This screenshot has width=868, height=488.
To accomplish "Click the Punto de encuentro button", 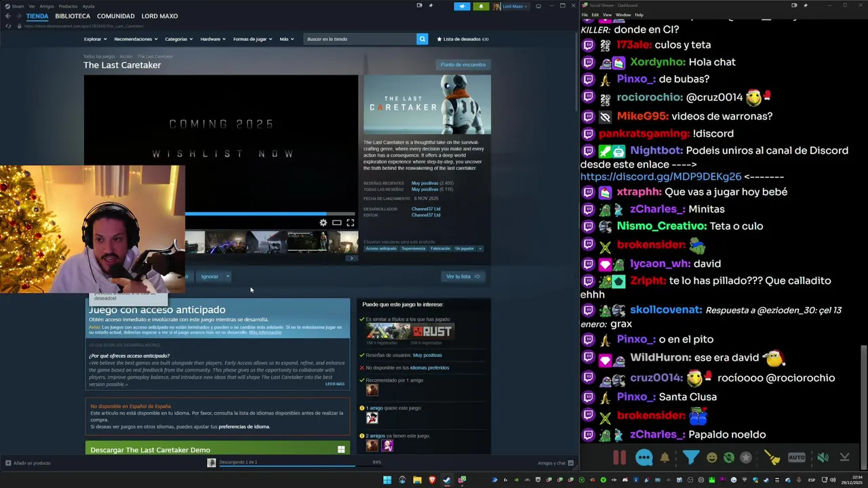I will [x=463, y=64].
